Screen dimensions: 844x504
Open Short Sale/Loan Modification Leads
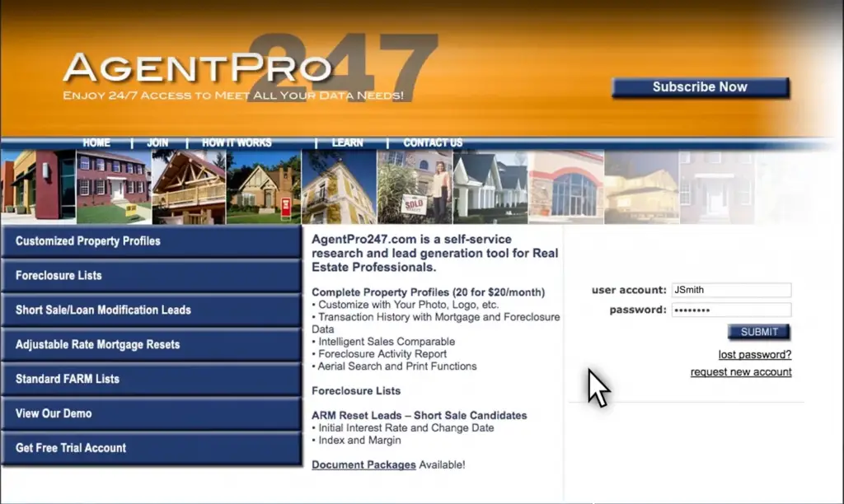click(152, 310)
